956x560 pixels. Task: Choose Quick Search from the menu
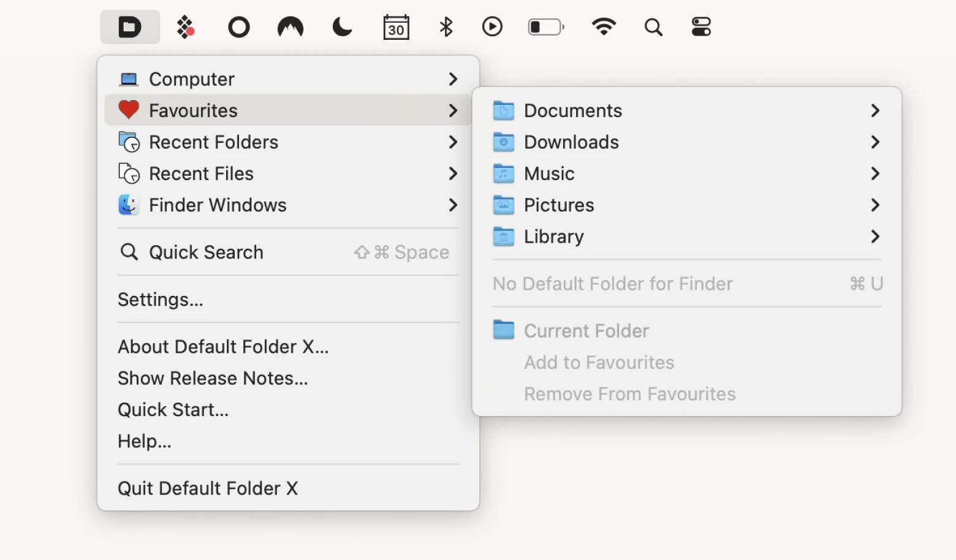[x=288, y=252]
